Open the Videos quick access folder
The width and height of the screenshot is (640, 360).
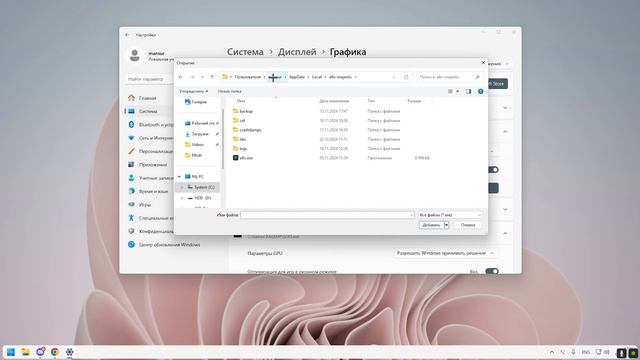click(201, 144)
